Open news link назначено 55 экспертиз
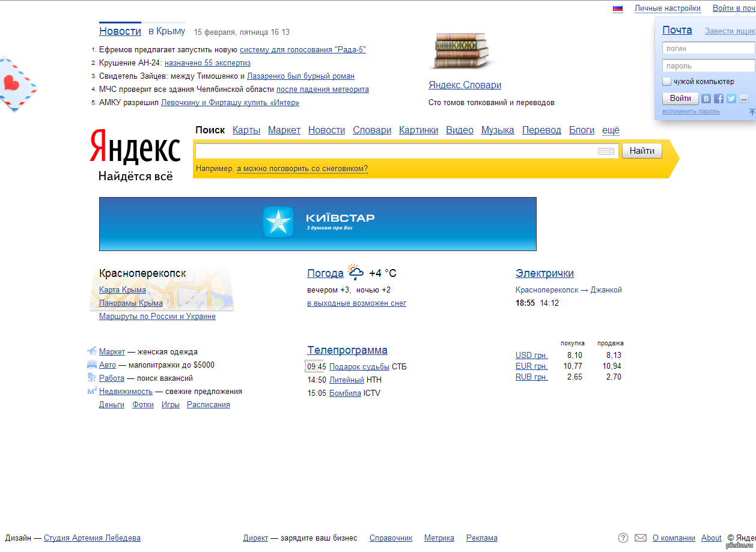This screenshot has width=756, height=552. [x=208, y=63]
